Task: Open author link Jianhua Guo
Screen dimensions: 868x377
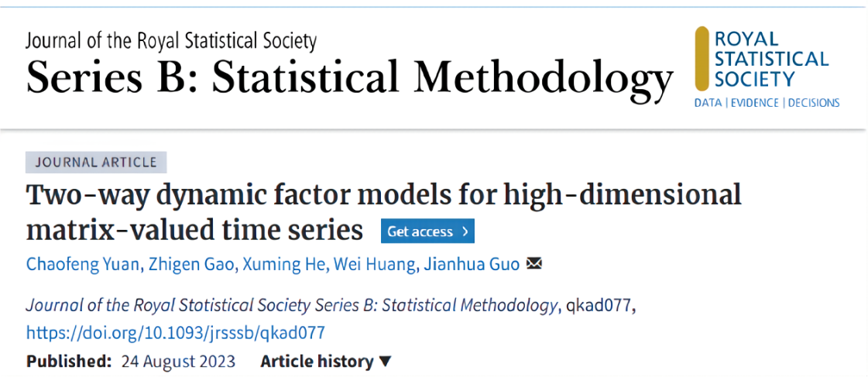Action: [x=471, y=265]
